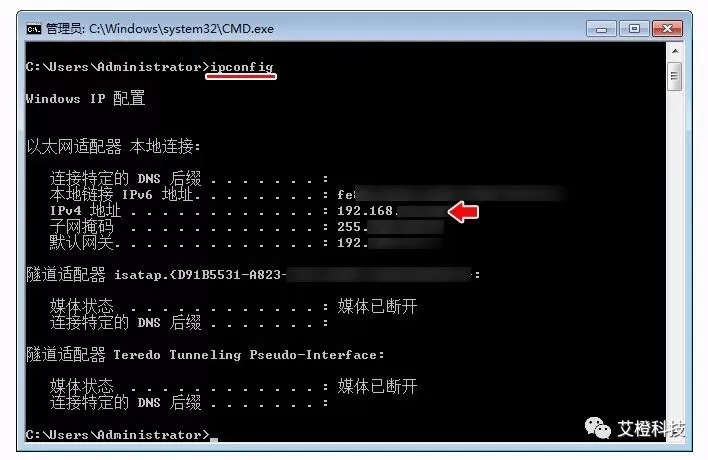Screen dimensions: 708x460
Task: Click the CMD icon in the title bar
Action: pos(33,29)
